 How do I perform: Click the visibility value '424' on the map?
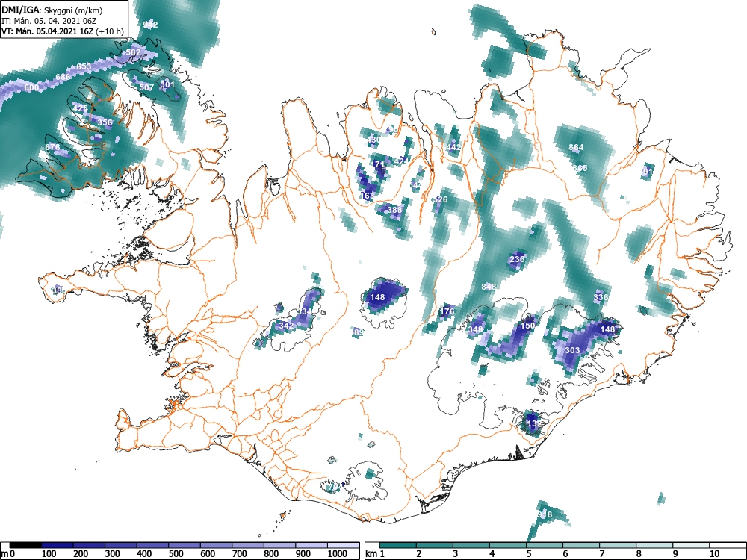click(402, 161)
